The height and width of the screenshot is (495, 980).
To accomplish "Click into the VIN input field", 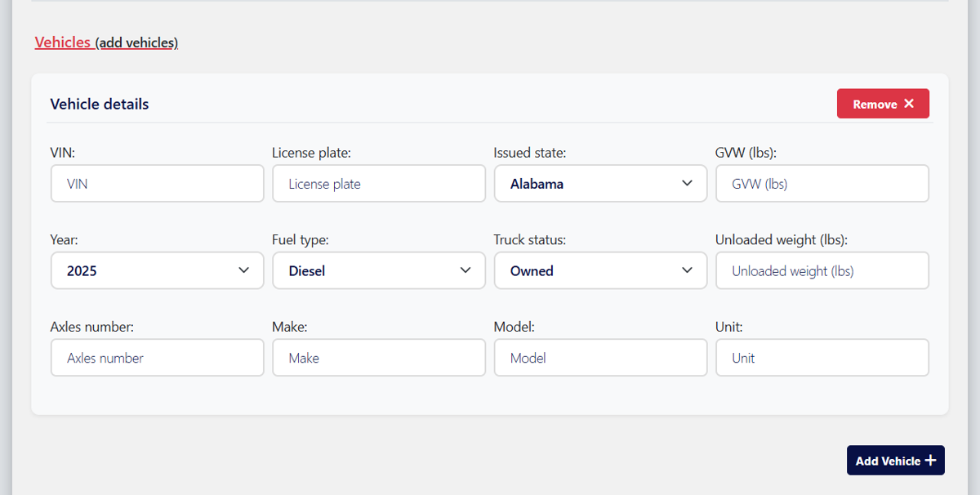I will [157, 184].
